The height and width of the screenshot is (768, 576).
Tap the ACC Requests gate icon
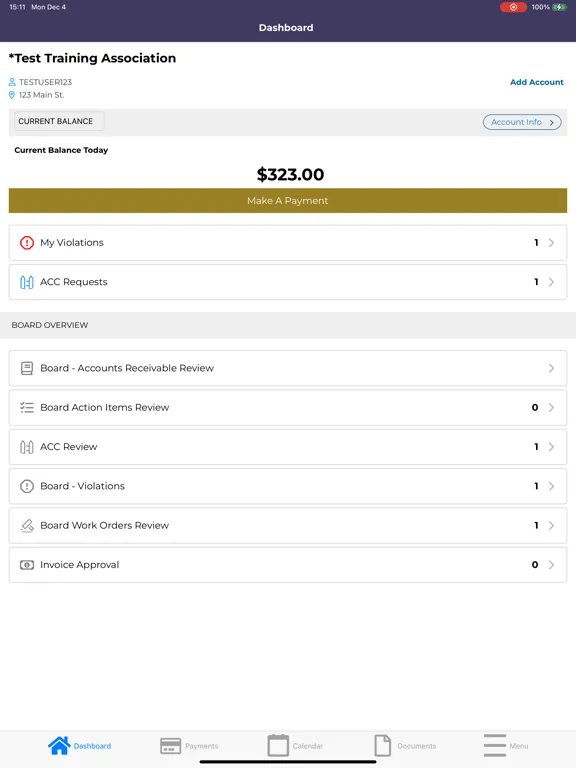(26, 282)
